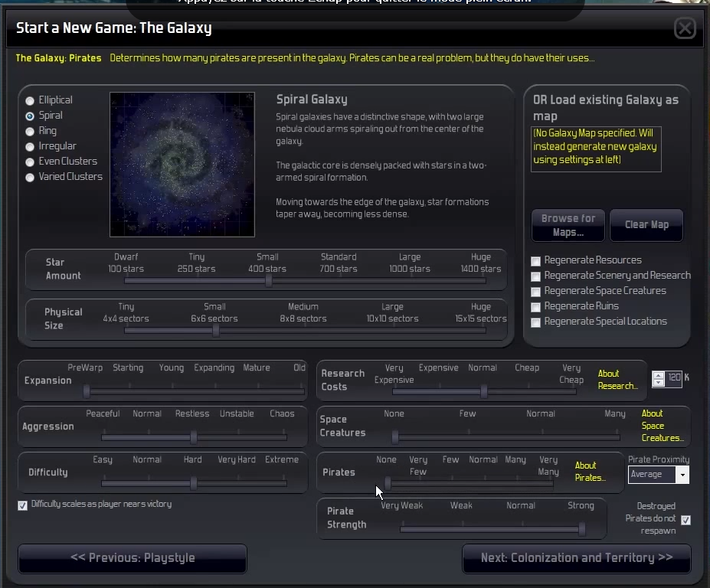The image size is (710, 588).
Task: Uncheck Destroyed Pirates do not respawn
Action: point(685,520)
